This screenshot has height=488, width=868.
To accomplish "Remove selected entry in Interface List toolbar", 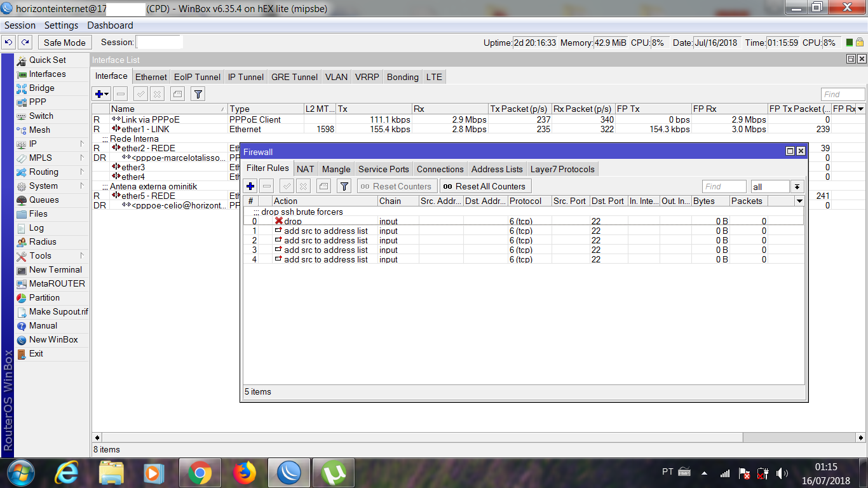I will pyautogui.click(x=121, y=94).
